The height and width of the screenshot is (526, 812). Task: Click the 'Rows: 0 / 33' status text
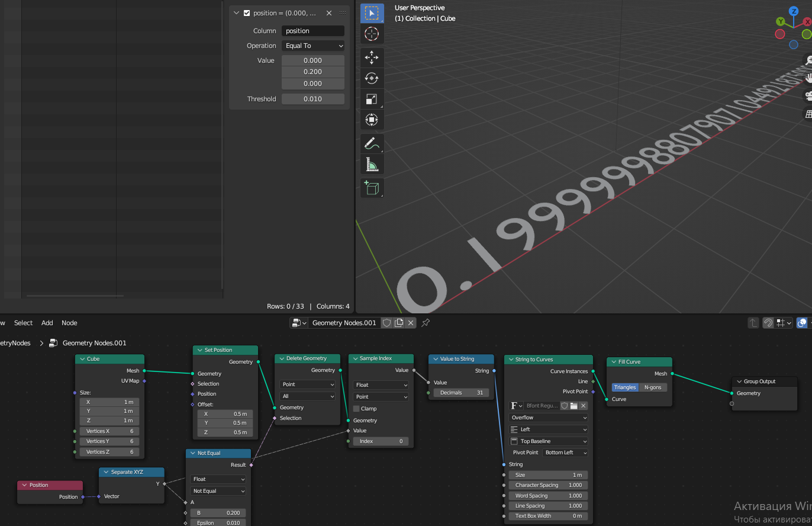point(285,306)
